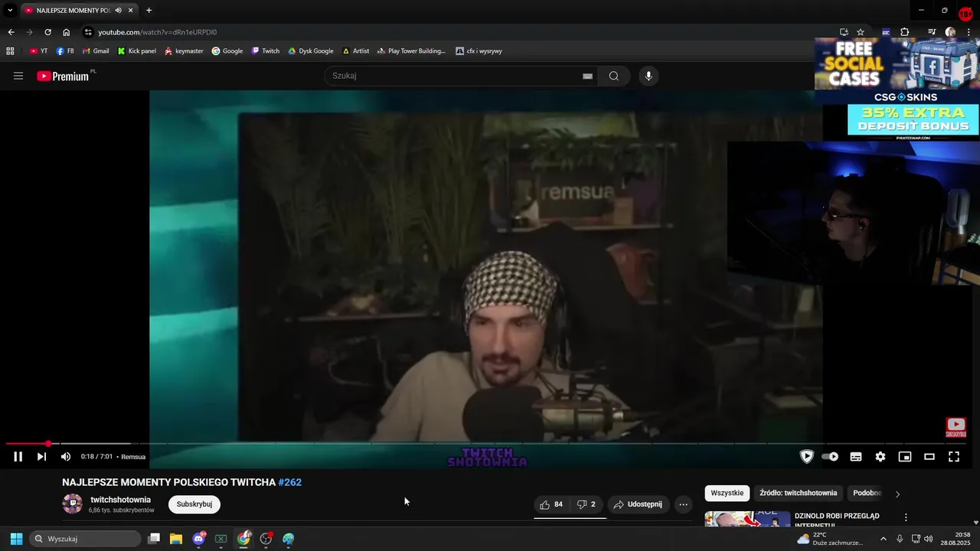Open the browser tab search dropdown

10,10
